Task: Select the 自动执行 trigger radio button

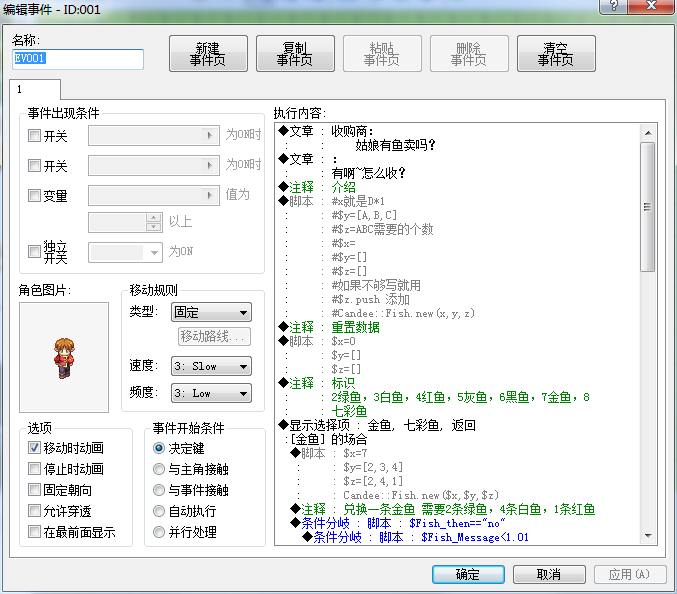Action: [159, 511]
